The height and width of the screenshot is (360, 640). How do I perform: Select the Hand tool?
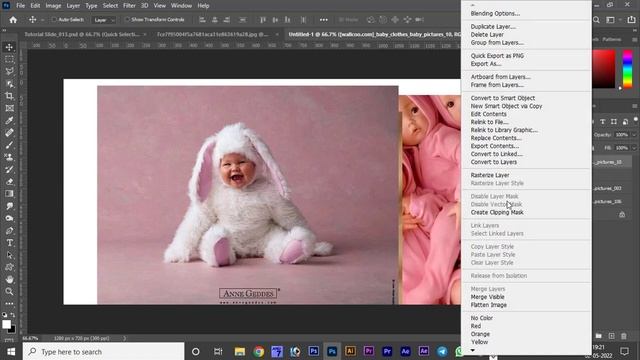coord(9,280)
